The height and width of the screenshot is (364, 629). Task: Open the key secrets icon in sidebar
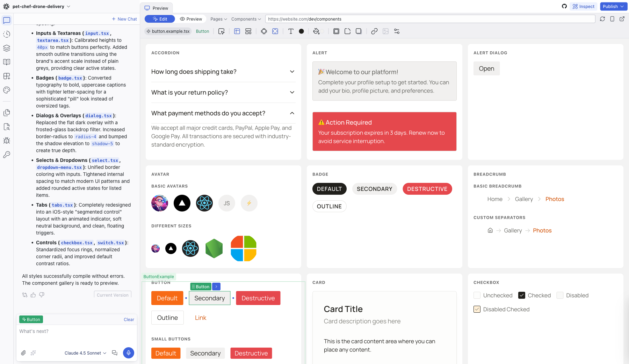7,155
